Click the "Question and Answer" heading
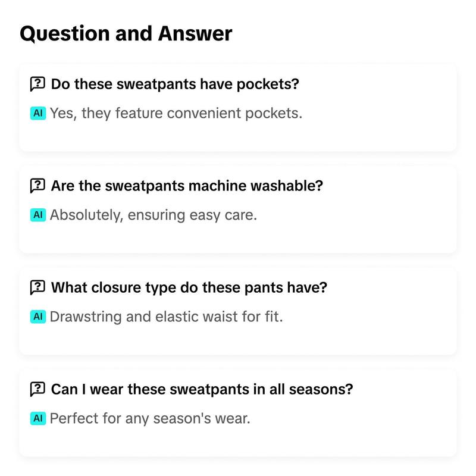The height and width of the screenshot is (476, 476). [x=126, y=33]
